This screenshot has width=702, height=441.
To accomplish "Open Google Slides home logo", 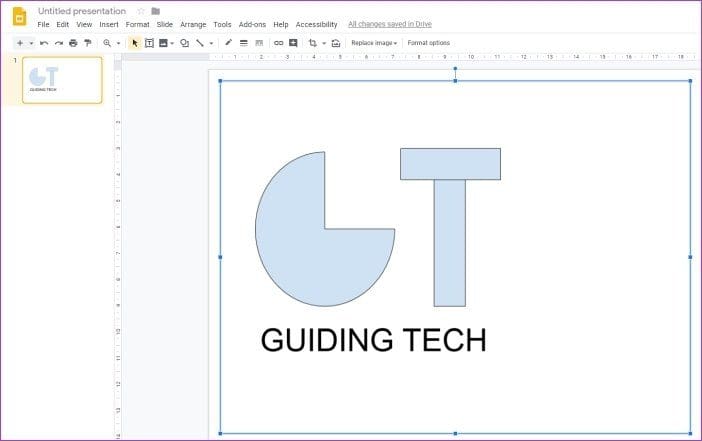I will coord(19,17).
